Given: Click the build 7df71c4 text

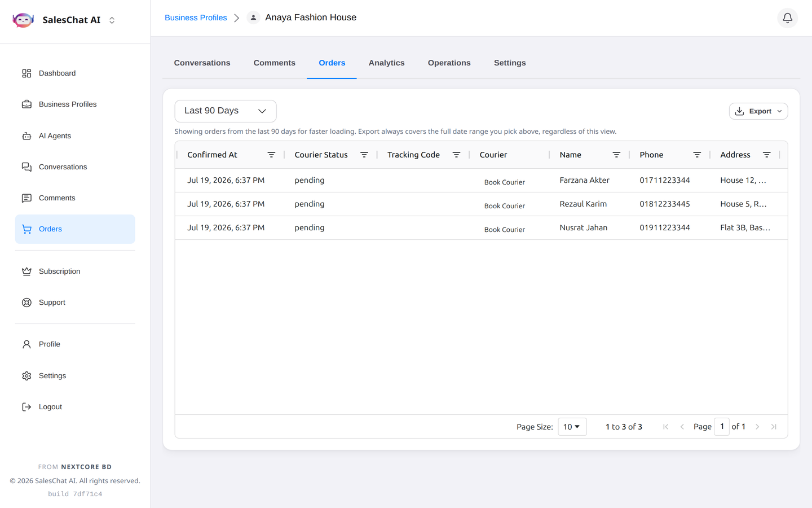Looking at the screenshot, I should click(x=75, y=494).
